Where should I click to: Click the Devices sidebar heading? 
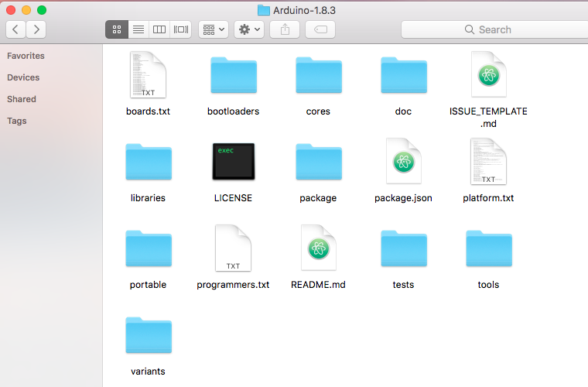[x=23, y=77]
